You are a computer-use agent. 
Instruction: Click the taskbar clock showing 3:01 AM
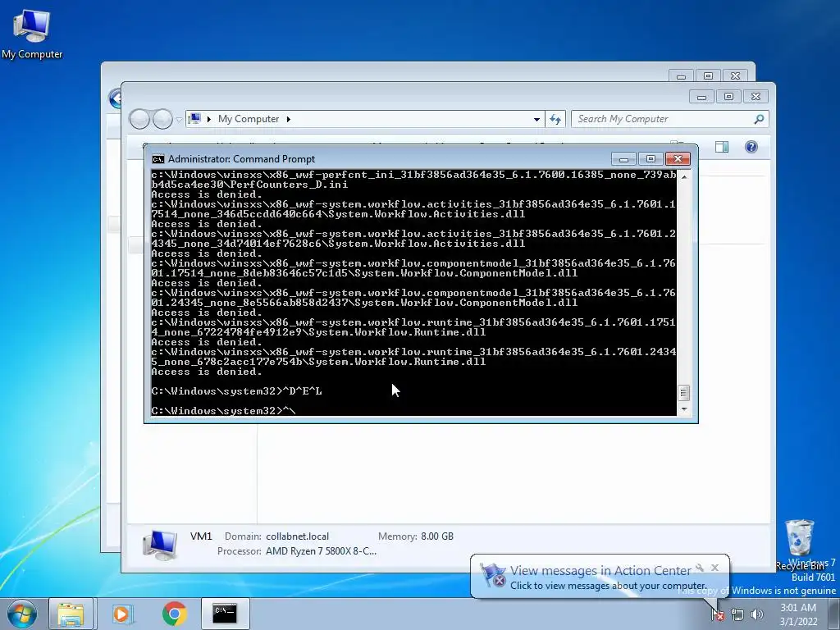coord(798,614)
